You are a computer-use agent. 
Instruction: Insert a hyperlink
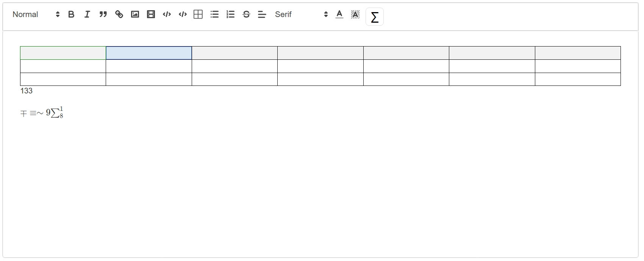(119, 14)
